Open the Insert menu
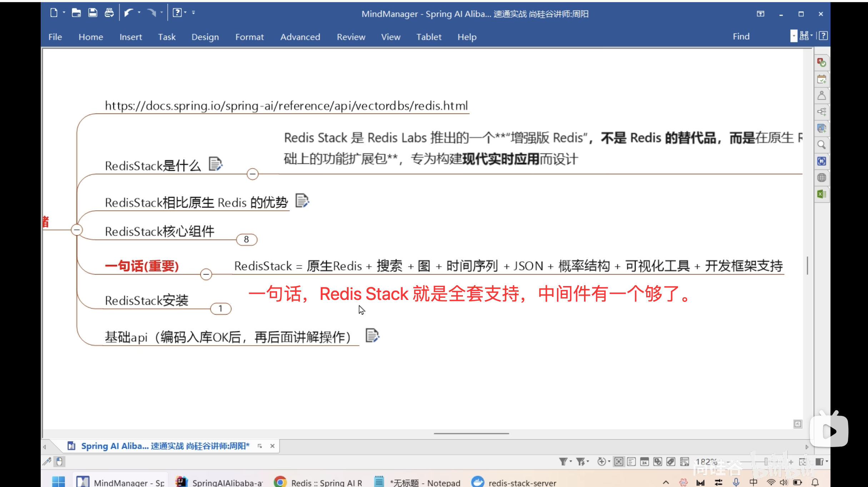Screen dimensions: 868x487 point(130,37)
